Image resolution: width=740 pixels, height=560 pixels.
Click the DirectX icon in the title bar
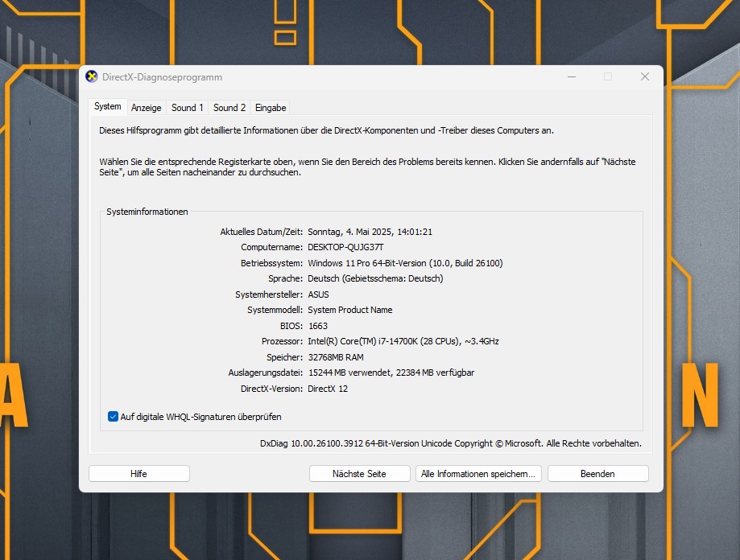coord(92,77)
